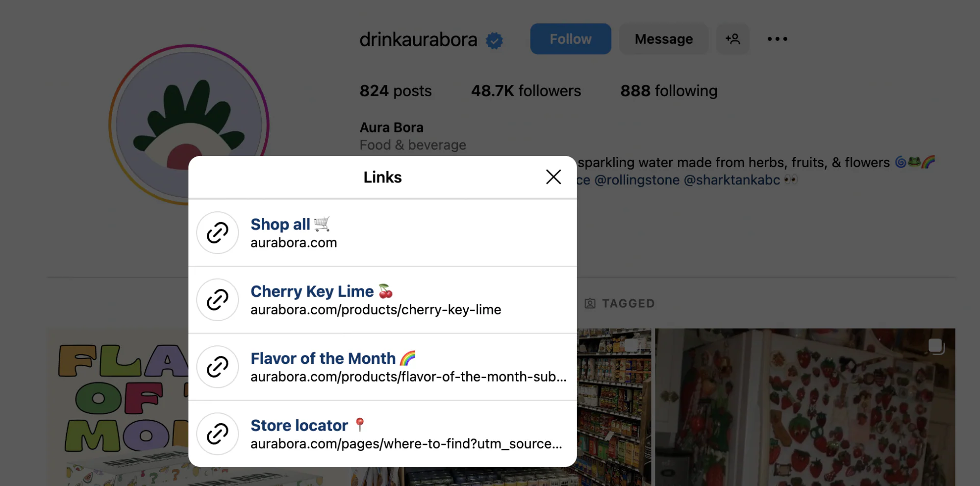Click the Message button
The height and width of the screenshot is (486, 980).
tap(663, 39)
